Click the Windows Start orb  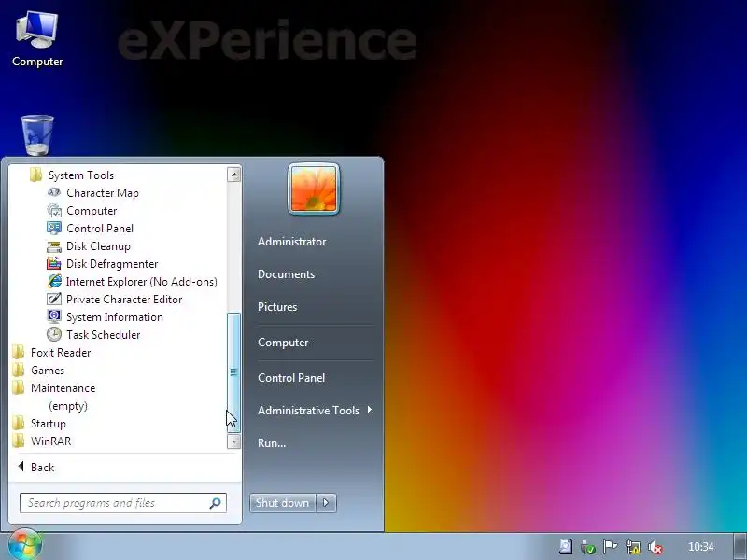[25, 545]
